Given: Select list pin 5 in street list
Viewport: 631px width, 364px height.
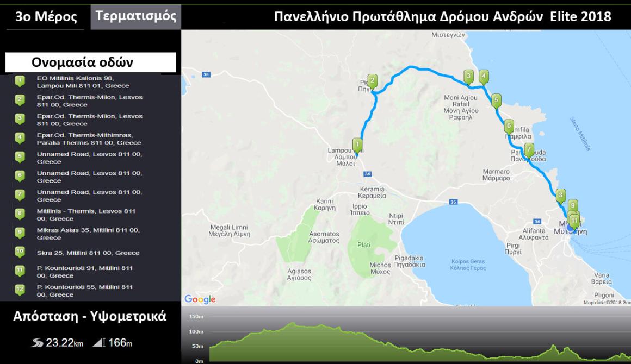Looking at the screenshot, I should (x=20, y=157).
